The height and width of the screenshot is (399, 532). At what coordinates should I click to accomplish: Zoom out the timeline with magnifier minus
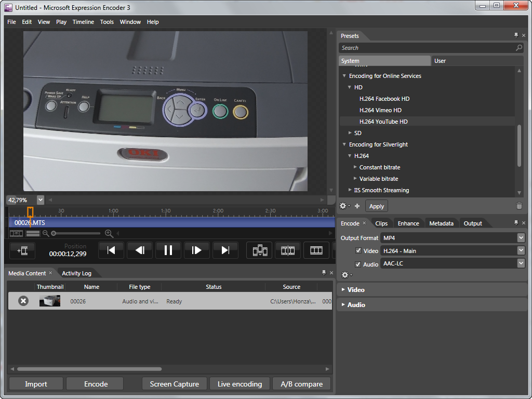click(x=46, y=233)
